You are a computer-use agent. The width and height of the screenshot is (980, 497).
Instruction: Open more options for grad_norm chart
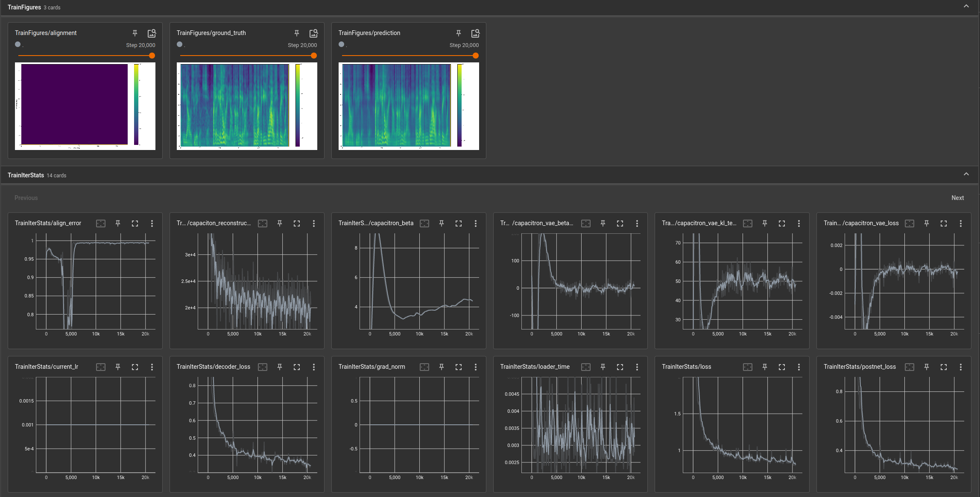tap(476, 367)
